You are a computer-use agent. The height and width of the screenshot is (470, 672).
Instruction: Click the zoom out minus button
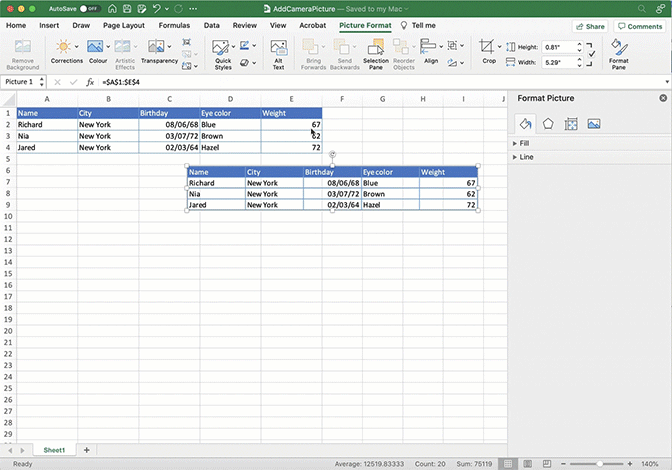point(563,464)
